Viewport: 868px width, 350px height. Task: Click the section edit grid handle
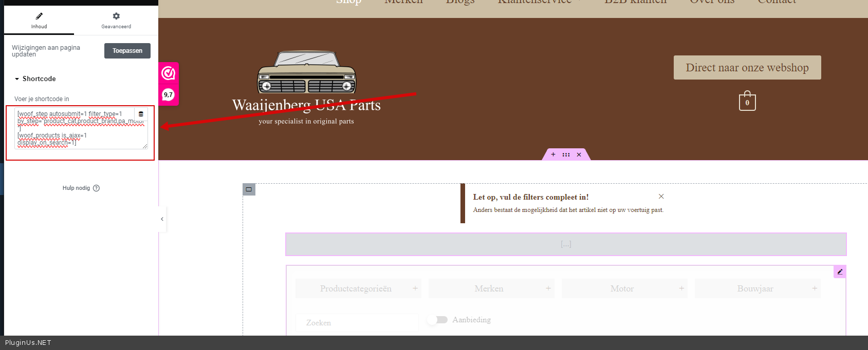pos(566,154)
